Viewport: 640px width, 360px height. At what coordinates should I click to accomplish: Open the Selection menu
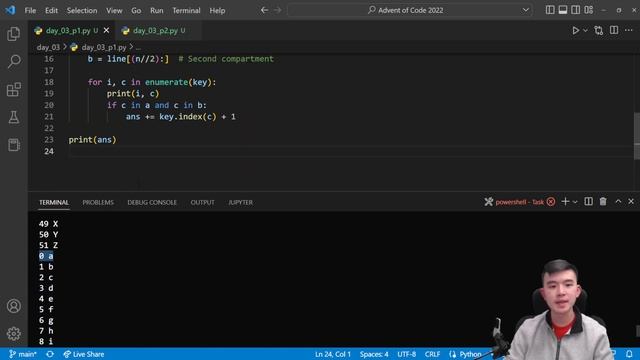[82, 11]
